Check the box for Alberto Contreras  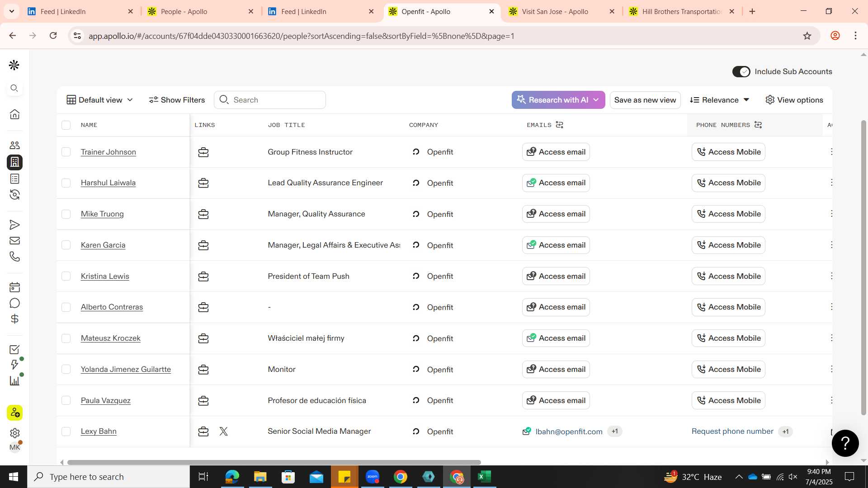(66, 307)
